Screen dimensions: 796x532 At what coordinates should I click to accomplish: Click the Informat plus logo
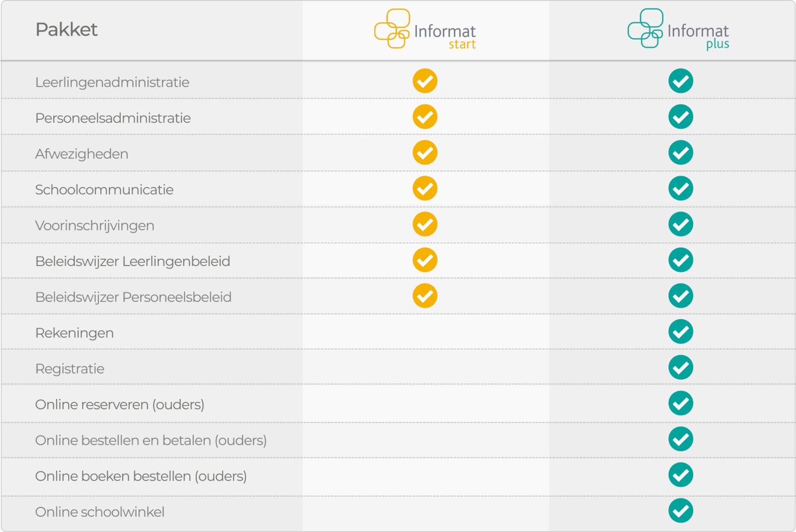click(678, 30)
